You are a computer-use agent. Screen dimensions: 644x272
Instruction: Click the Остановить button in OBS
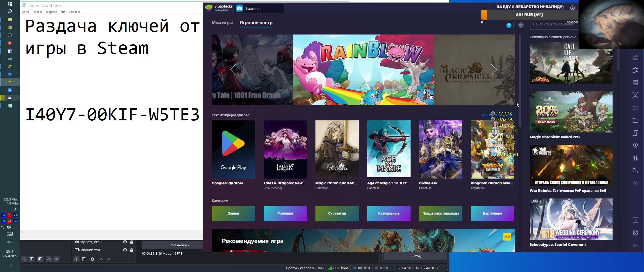[x=180, y=245]
